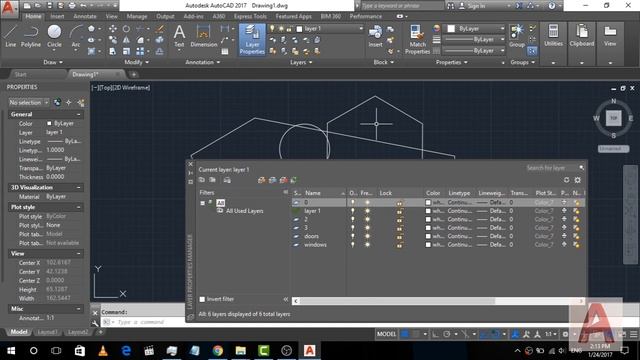Image resolution: width=640 pixels, height=360 pixels.
Task: Collapse the filters pane with the double arrow
Action: (x=285, y=192)
